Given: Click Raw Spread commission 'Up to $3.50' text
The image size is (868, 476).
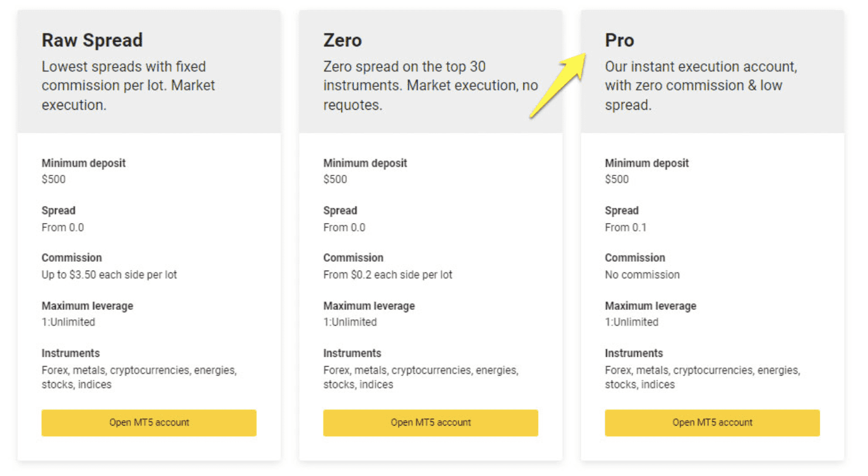Looking at the screenshot, I should pyautogui.click(x=109, y=275).
